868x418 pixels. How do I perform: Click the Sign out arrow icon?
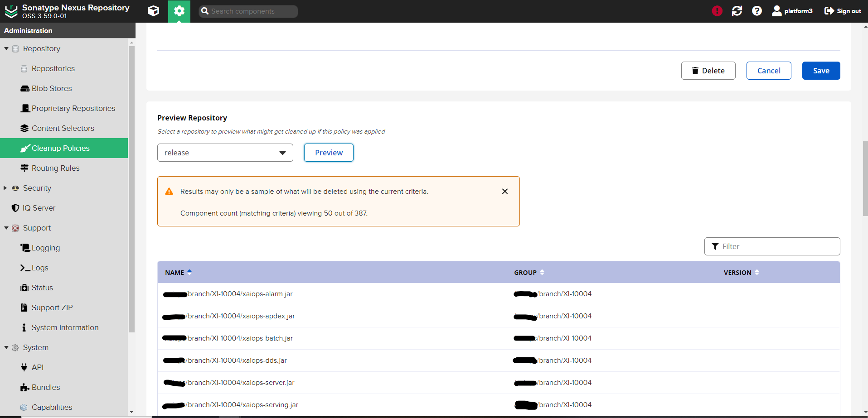pos(829,11)
